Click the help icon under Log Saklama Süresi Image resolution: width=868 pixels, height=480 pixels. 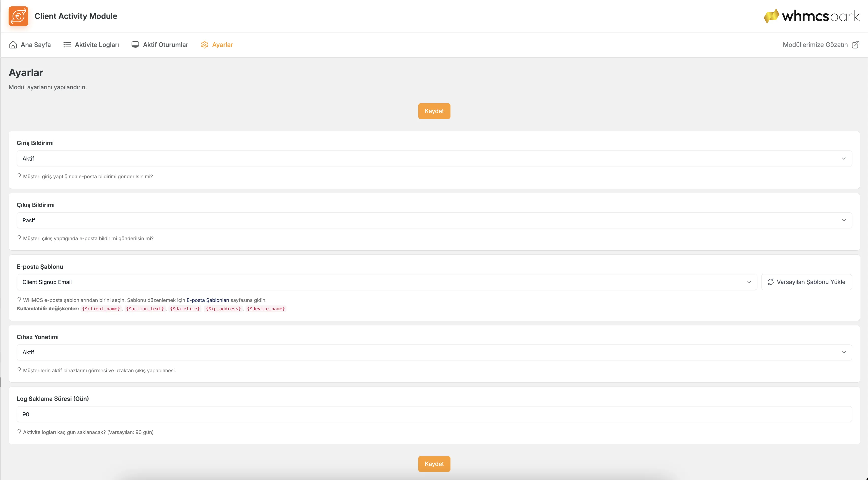tap(19, 432)
